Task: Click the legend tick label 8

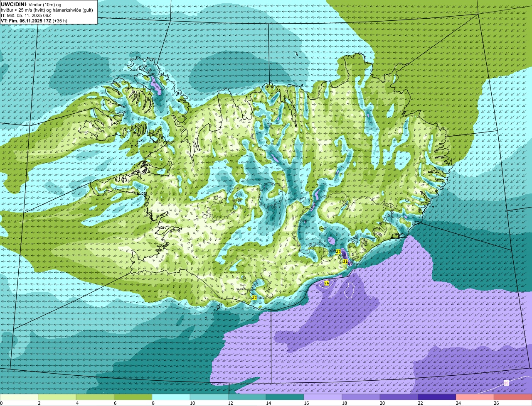Action: coord(153,403)
